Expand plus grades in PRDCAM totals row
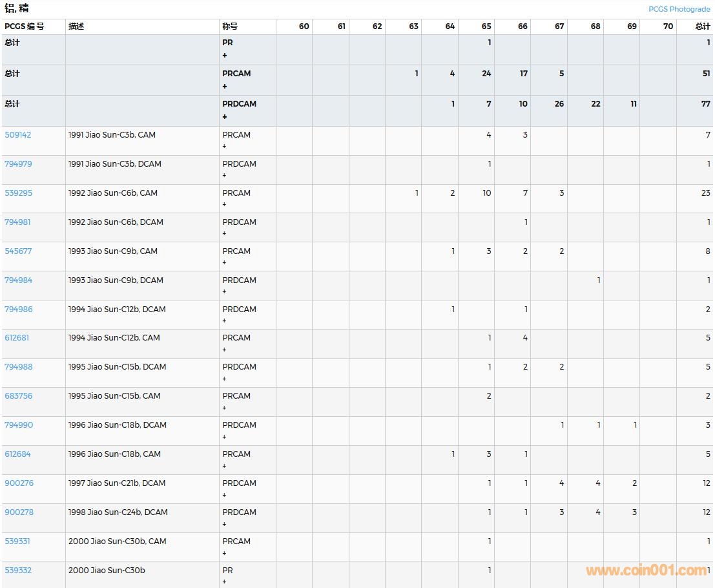Image resolution: width=715 pixels, height=588 pixels. tap(225, 117)
